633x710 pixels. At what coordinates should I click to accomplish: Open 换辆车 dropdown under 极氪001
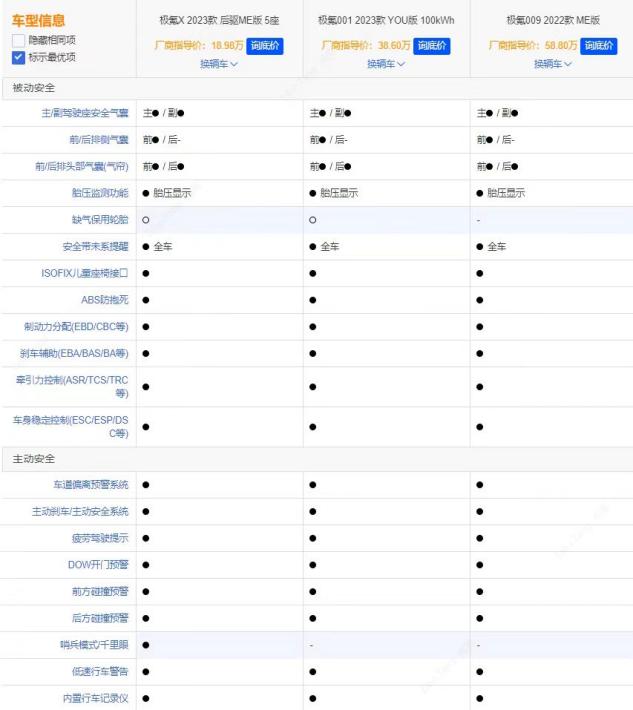386,64
